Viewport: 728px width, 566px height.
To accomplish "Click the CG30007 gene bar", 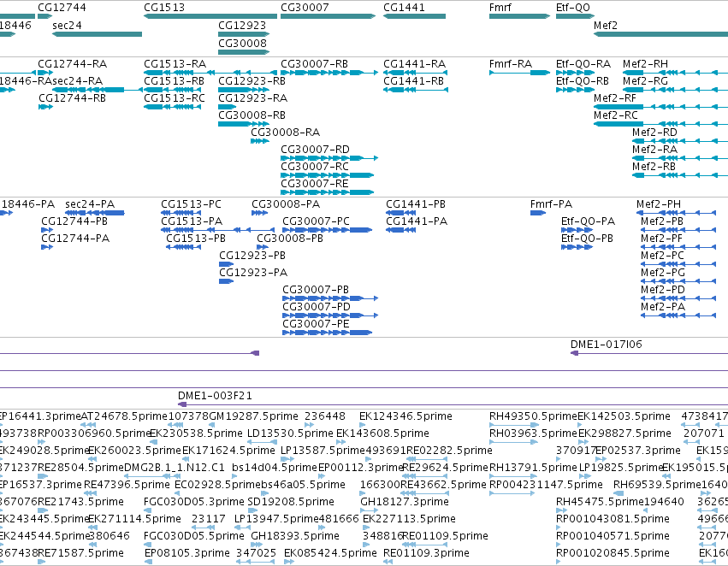I will (328, 16).
